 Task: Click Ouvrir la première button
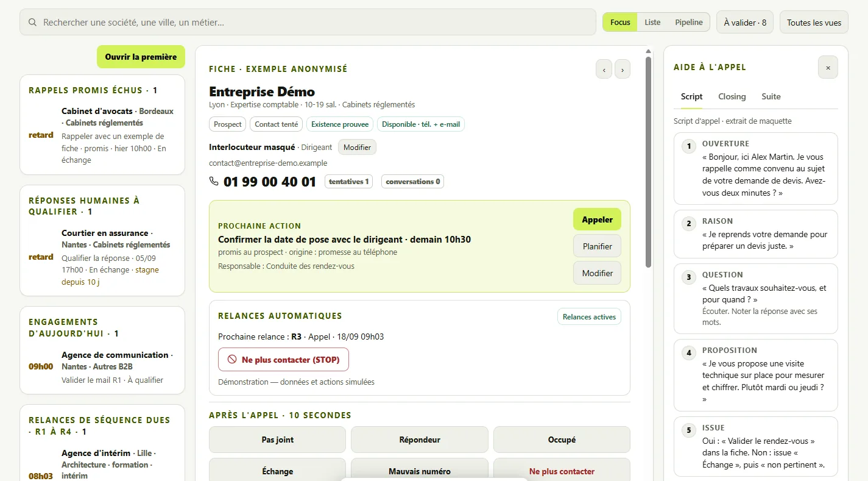(141, 57)
